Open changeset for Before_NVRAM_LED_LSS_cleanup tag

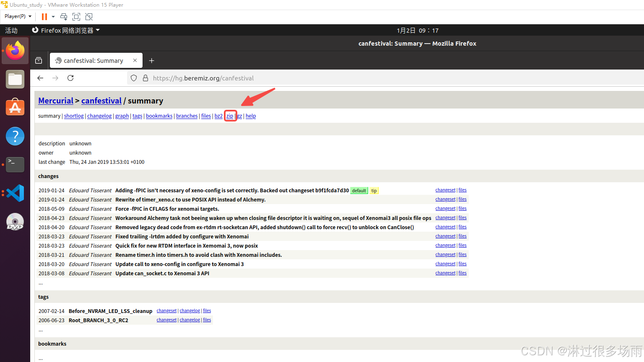[x=166, y=311]
